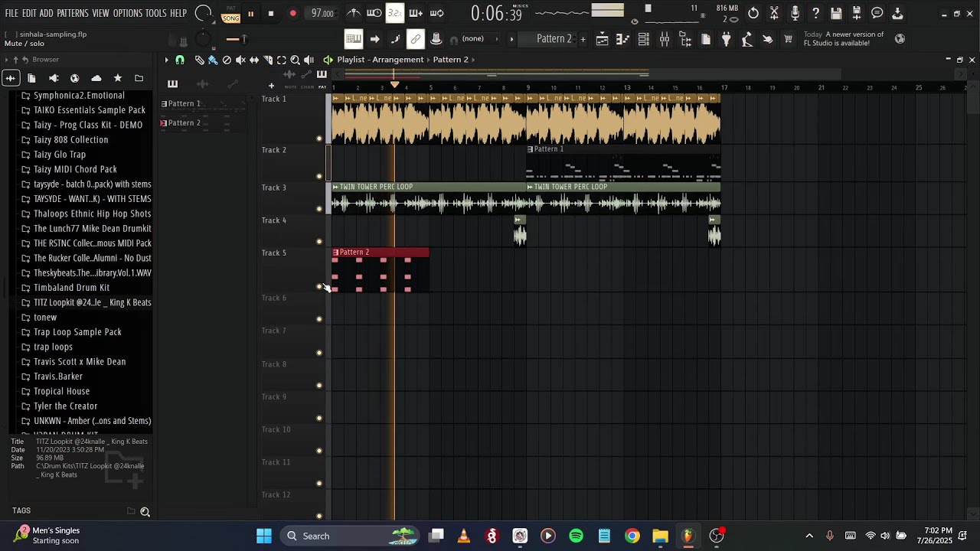Stop playback with the stop button

(x=271, y=14)
